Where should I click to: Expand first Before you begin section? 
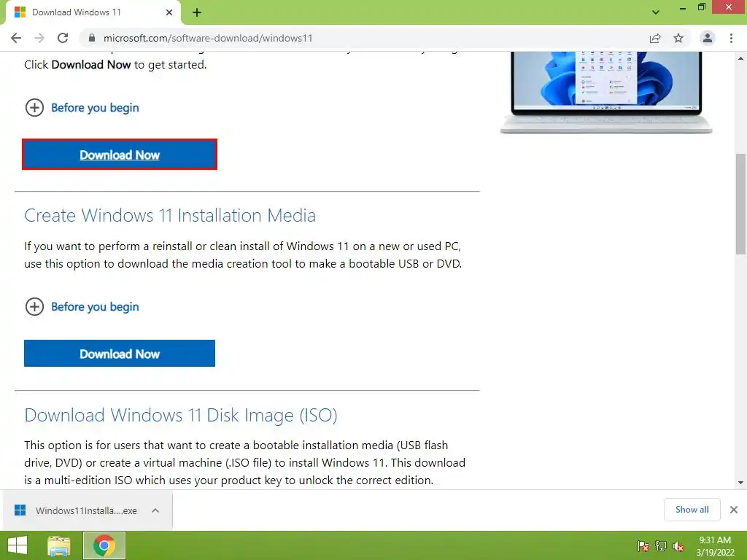82,108
